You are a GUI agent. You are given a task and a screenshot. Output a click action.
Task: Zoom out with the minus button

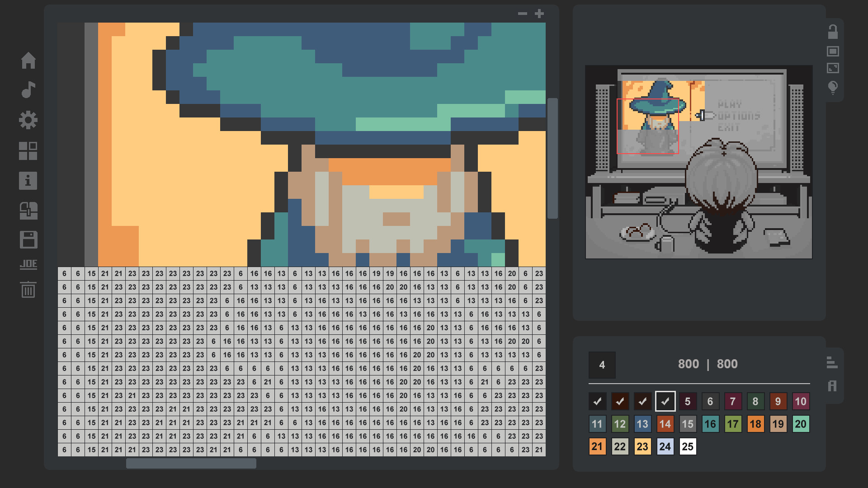[x=523, y=13]
